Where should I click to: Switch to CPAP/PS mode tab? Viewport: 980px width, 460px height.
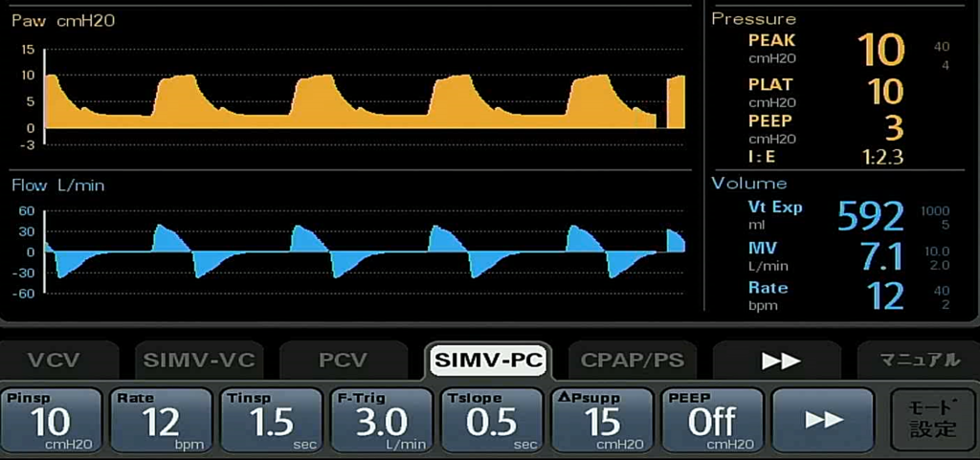click(633, 361)
